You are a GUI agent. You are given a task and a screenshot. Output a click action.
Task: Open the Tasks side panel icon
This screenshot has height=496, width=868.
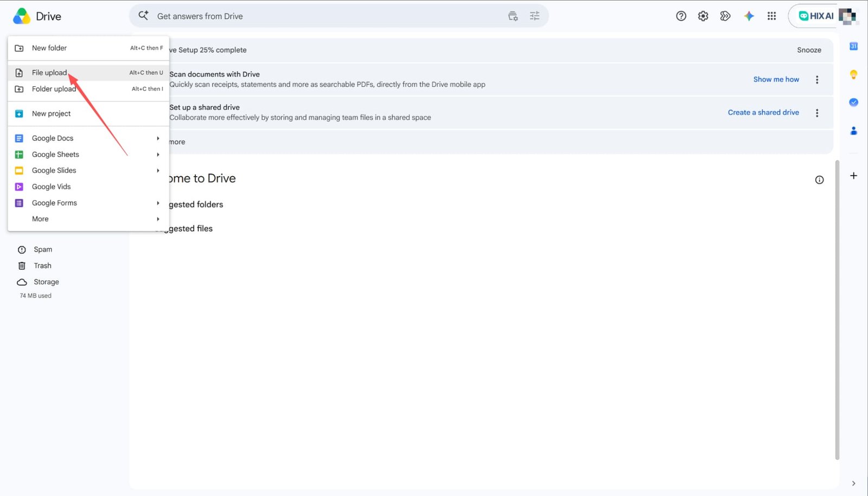(x=853, y=102)
